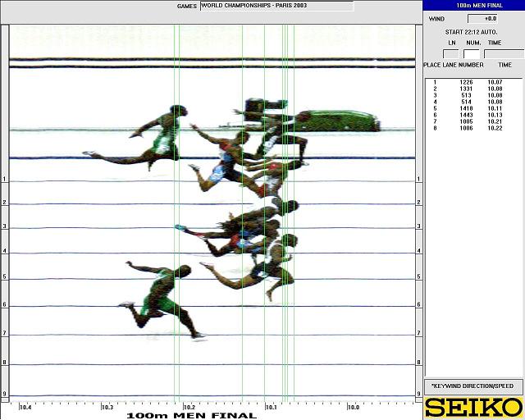Screen dimensions: 525x420
Task: Click lane 3 marker on right ruler
Action: [419, 226]
